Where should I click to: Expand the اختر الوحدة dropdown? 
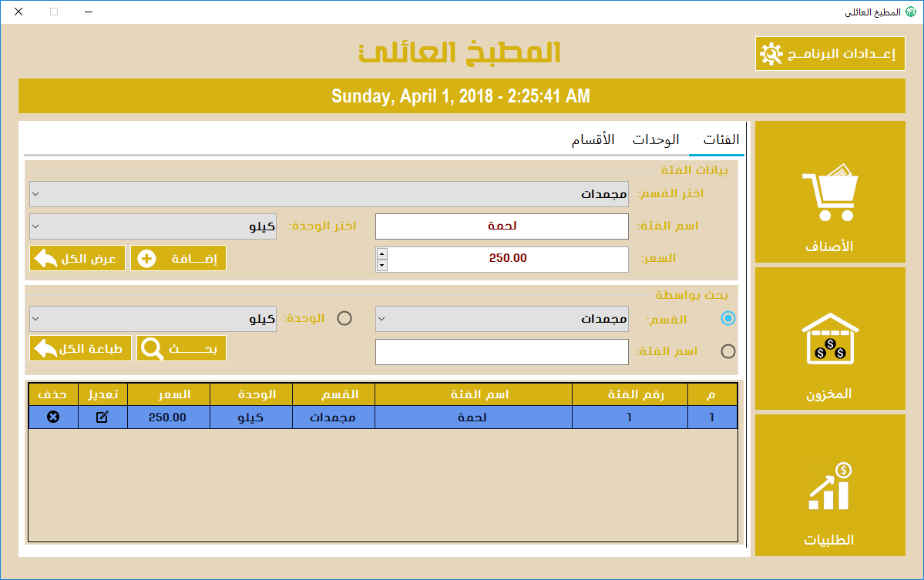coord(153,226)
